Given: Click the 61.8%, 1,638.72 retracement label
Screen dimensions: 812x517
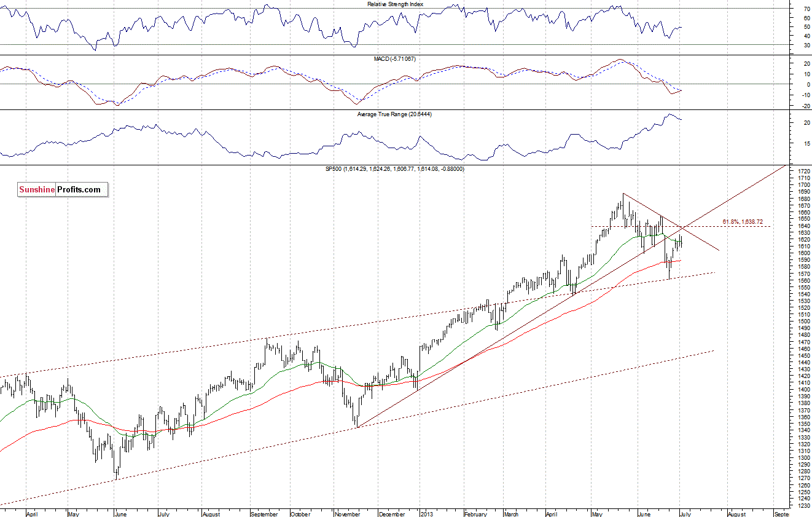Looking at the screenshot, I should [743, 221].
